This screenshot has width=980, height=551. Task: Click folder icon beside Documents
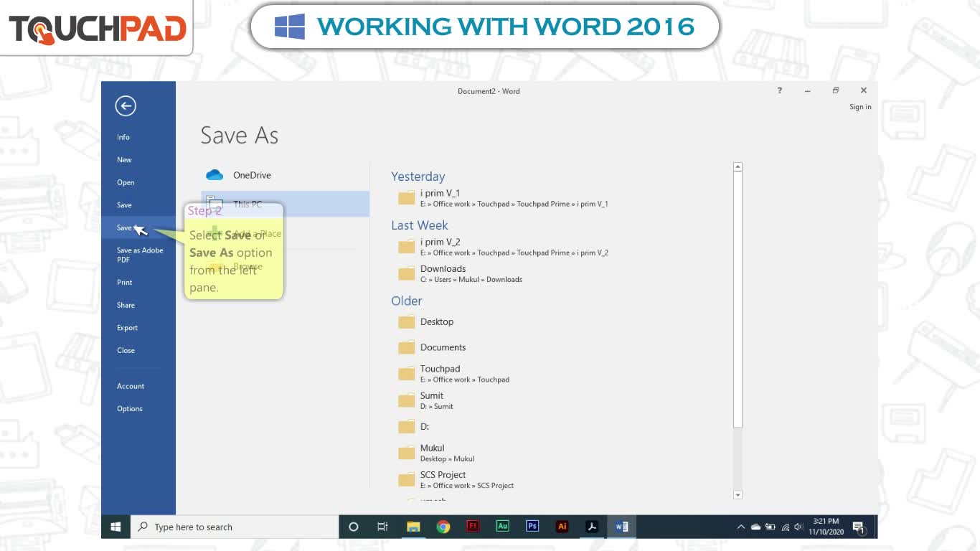point(407,347)
